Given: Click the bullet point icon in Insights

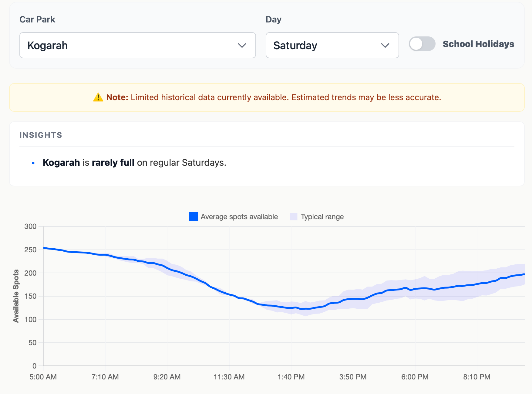Looking at the screenshot, I should click(33, 163).
